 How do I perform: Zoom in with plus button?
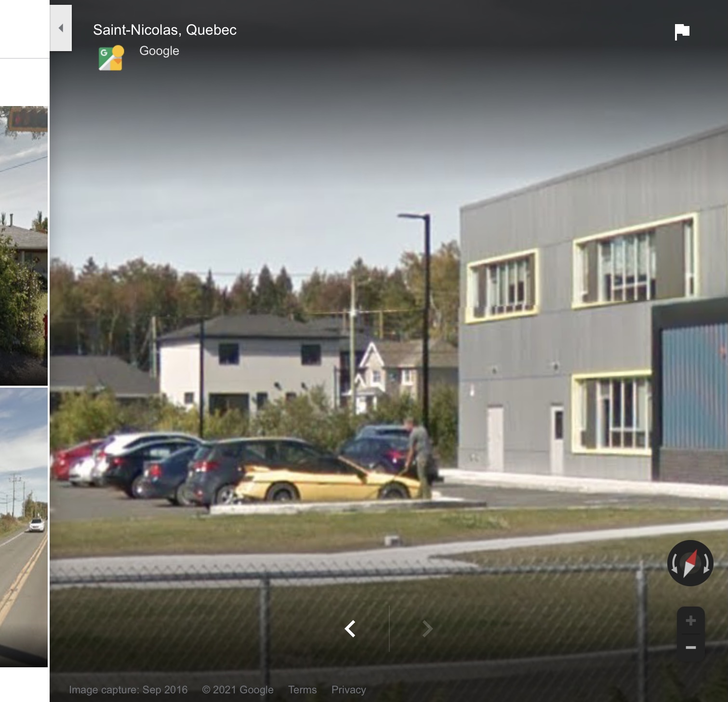click(690, 621)
